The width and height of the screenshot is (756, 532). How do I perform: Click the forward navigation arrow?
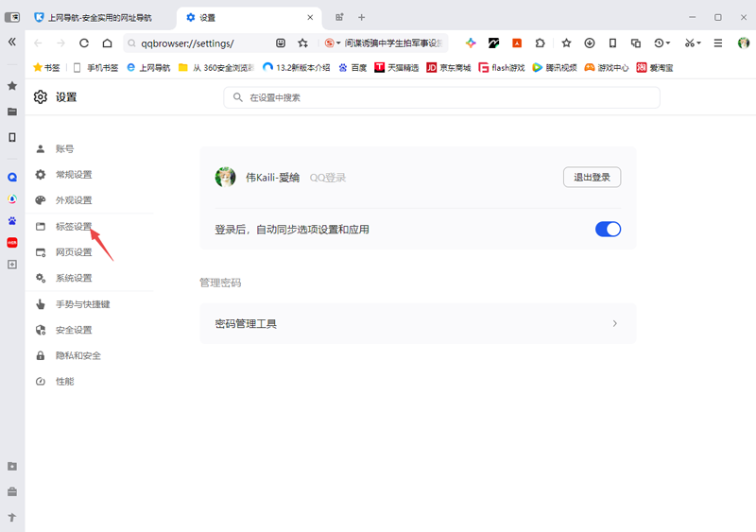coord(60,43)
